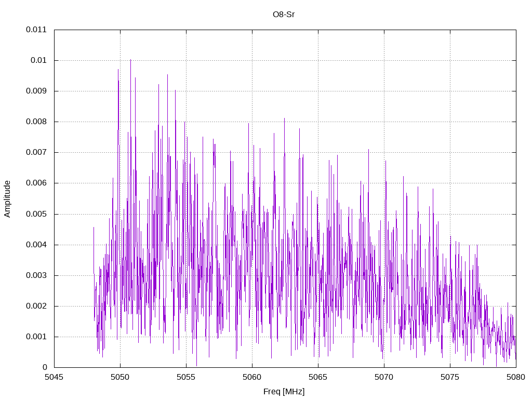This screenshot has width=532, height=399.
Task: Click the y-axis tick label 0.007
Action: (x=36, y=152)
